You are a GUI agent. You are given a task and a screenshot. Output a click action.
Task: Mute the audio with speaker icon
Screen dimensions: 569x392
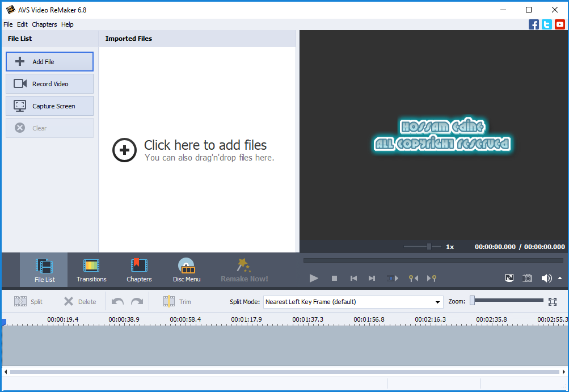click(x=546, y=279)
